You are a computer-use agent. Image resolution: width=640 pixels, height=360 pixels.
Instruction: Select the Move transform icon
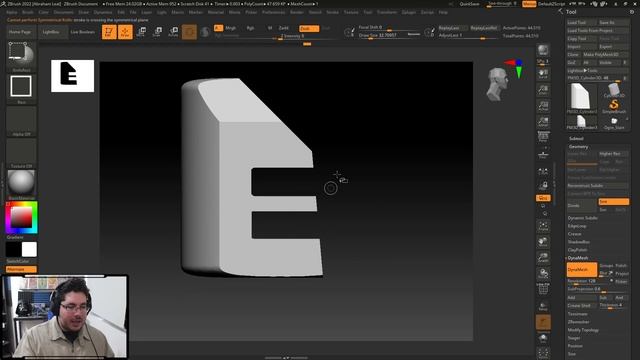click(x=141, y=32)
